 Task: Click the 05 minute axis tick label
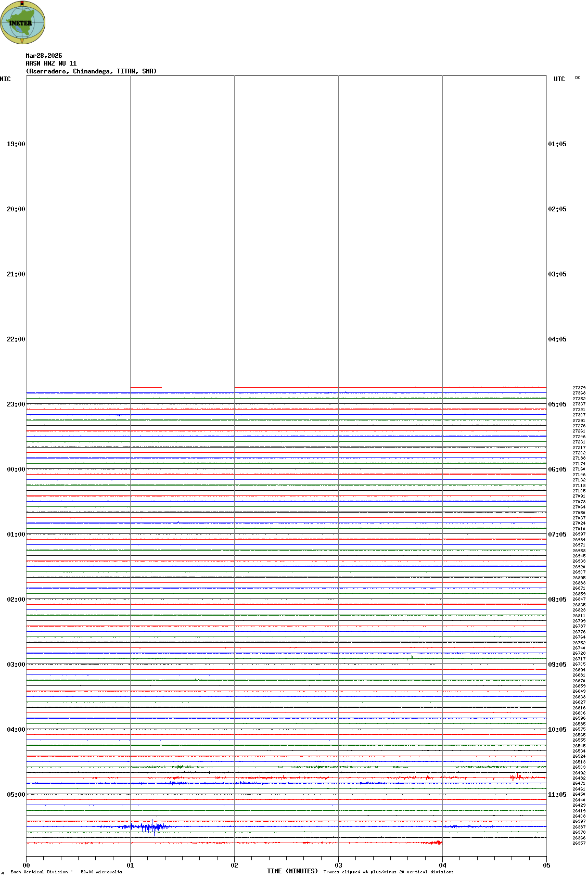coord(546,865)
